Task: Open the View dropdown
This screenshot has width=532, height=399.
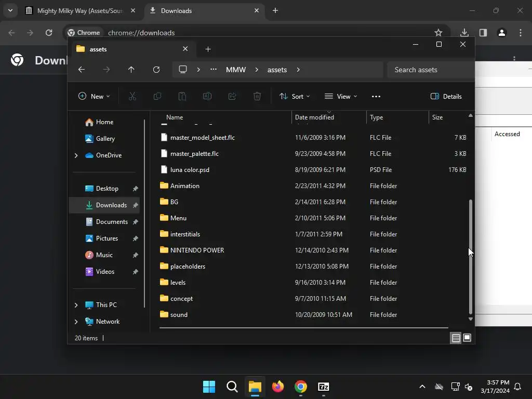Action: coord(341,96)
